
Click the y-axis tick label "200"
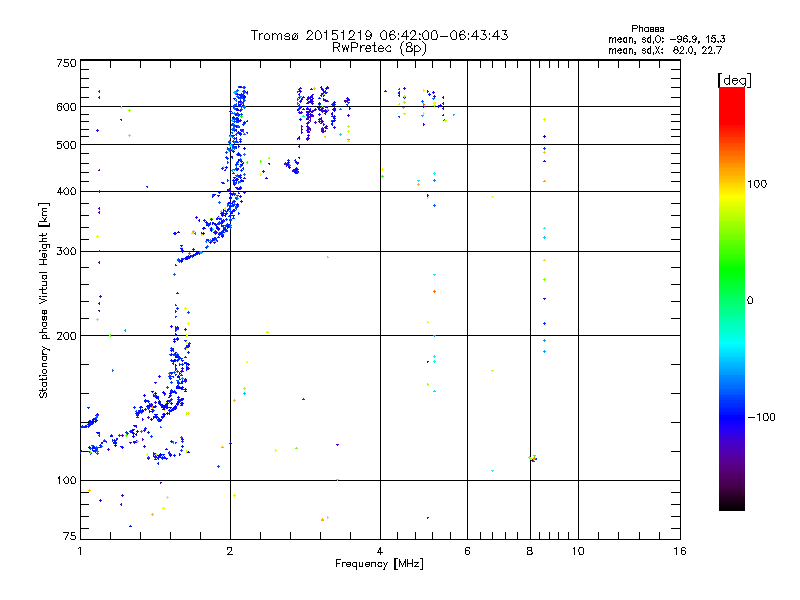click(66, 336)
